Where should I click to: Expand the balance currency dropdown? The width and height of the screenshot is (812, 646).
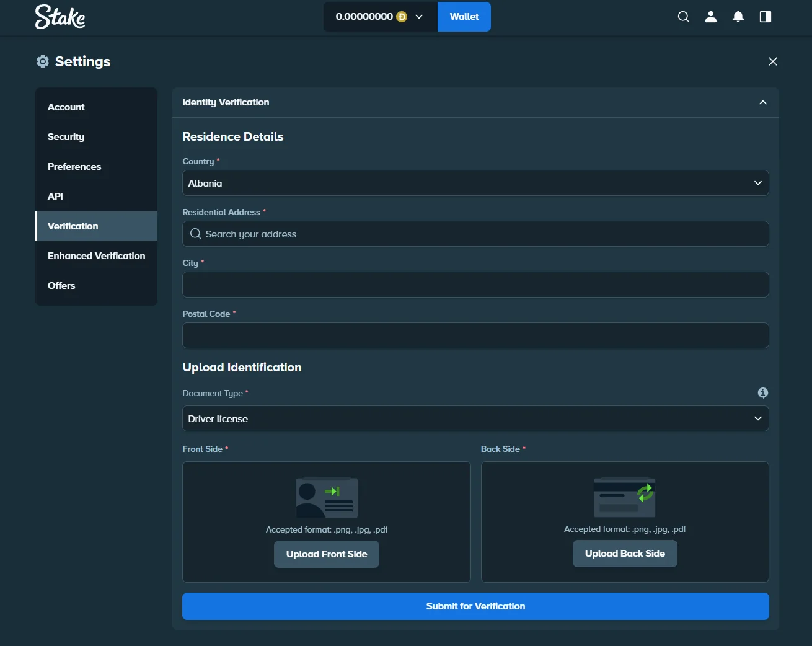point(419,17)
